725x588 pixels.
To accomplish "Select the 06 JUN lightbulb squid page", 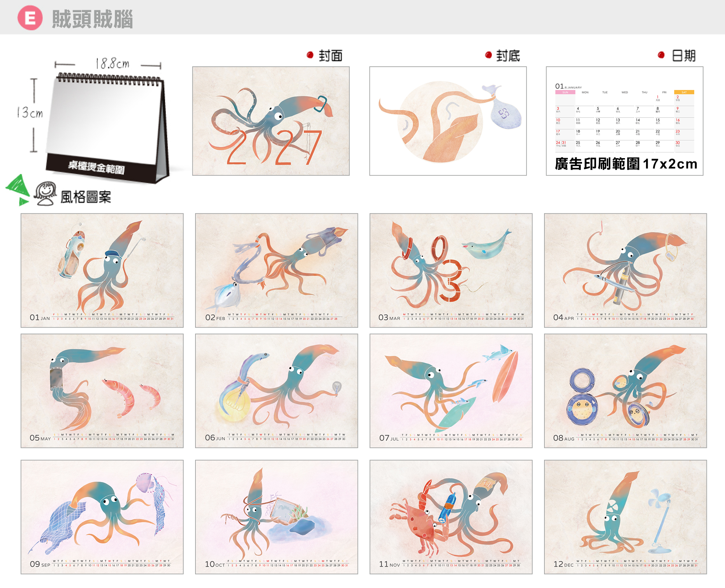I will [x=277, y=391].
